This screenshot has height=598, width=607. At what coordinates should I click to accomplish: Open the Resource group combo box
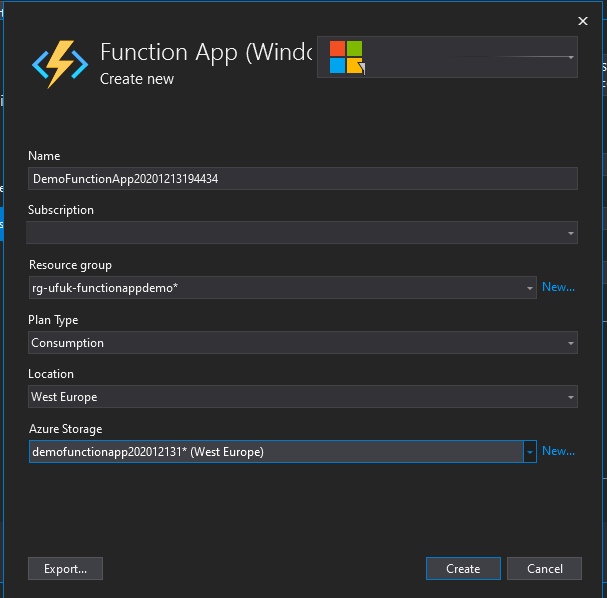point(283,288)
